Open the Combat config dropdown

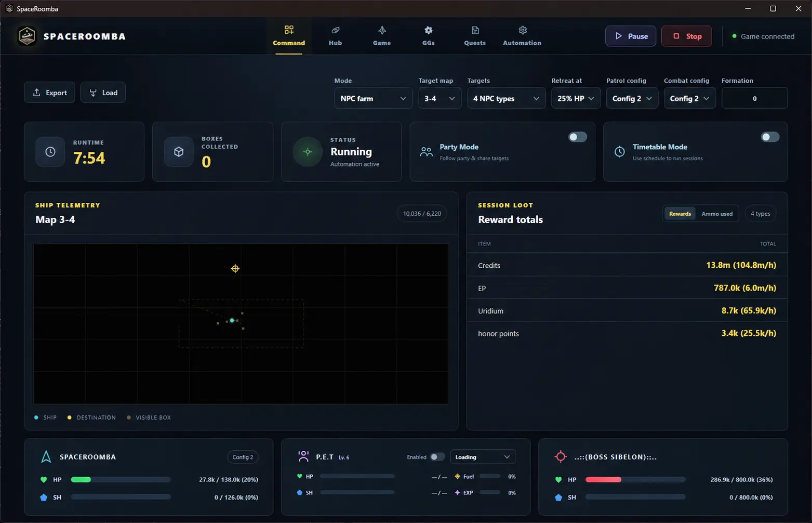(x=689, y=98)
